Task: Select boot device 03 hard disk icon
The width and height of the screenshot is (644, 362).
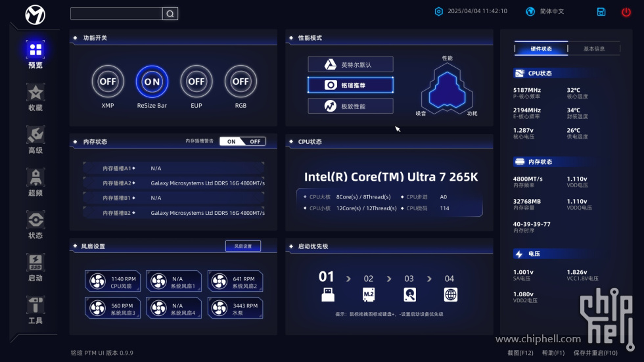Action: (x=409, y=295)
